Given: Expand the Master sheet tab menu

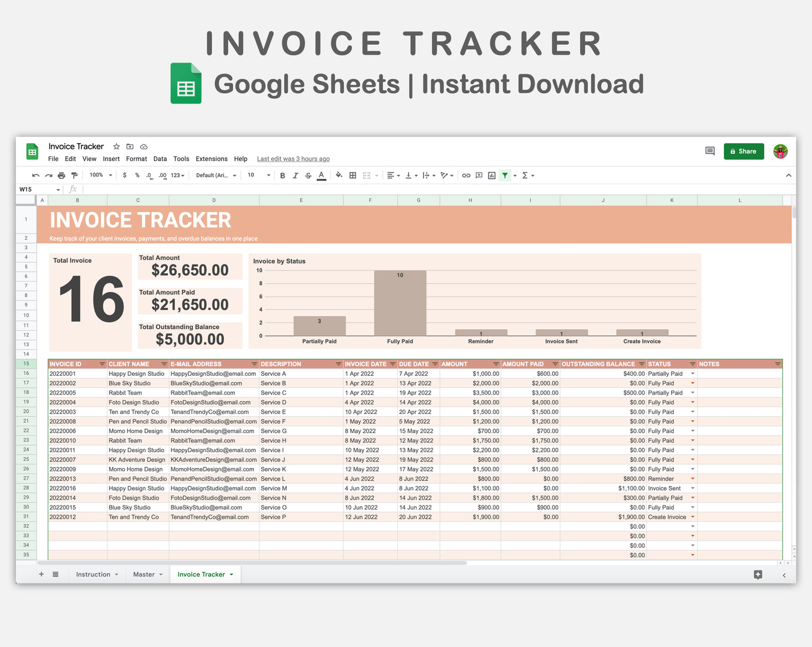Looking at the screenshot, I should tap(160, 574).
